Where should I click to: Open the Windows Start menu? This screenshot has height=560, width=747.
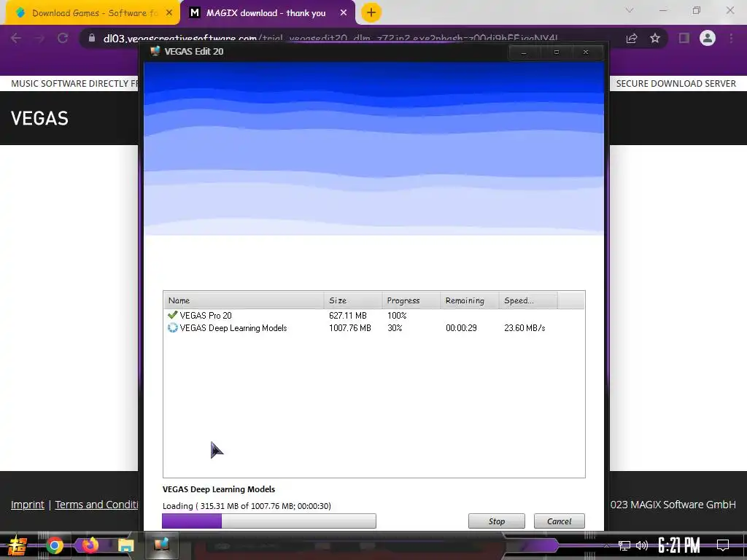click(x=18, y=545)
